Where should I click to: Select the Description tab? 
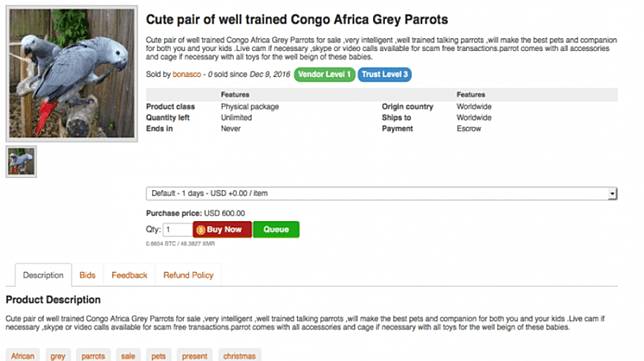pyautogui.click(x=43, y=275)
